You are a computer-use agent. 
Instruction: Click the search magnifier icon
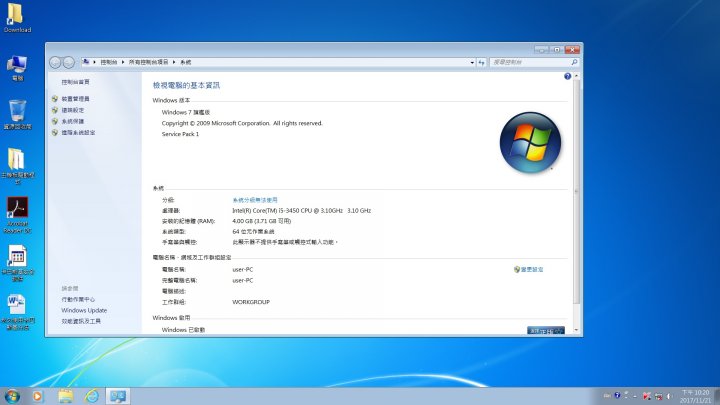click(x=574, y=62)
